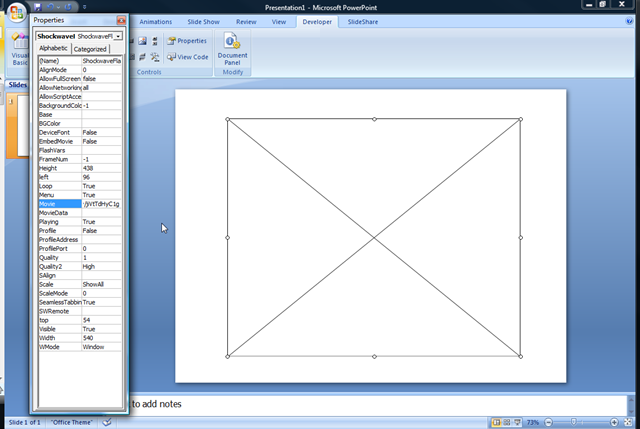
Task: Click the Office Theme status bar label
Action: click(x=72, y=422)
